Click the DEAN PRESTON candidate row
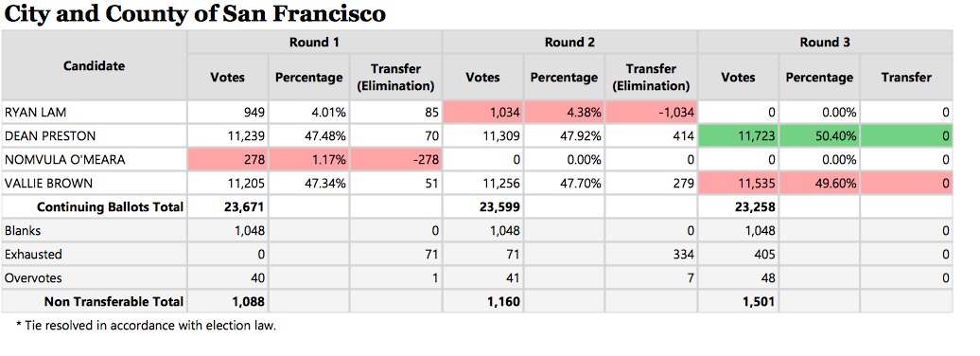The image size is (980, 356). (477, 135)
